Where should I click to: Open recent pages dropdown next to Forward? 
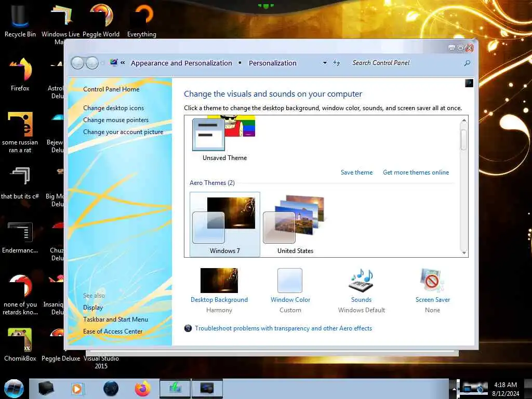click(102, 63)
